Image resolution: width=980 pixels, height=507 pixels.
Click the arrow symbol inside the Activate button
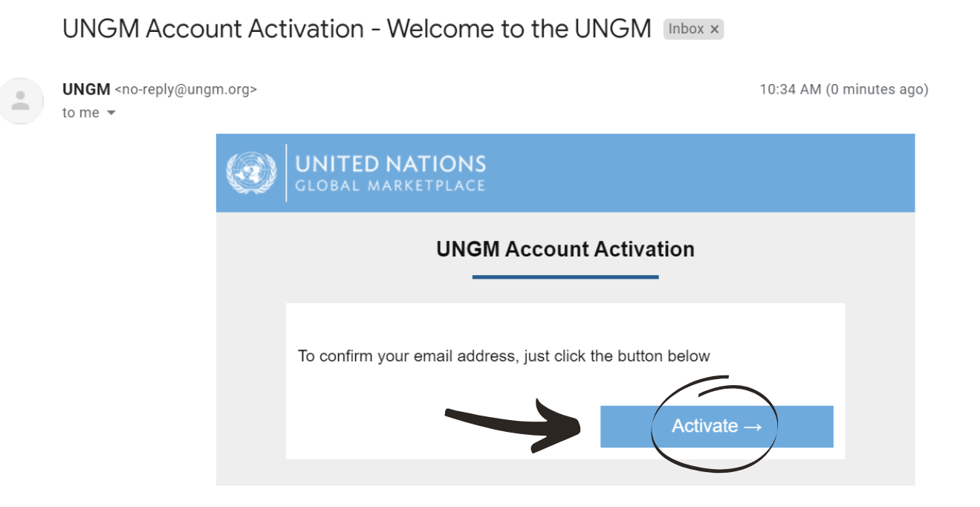pyautogui.click(x=753, y=427)
